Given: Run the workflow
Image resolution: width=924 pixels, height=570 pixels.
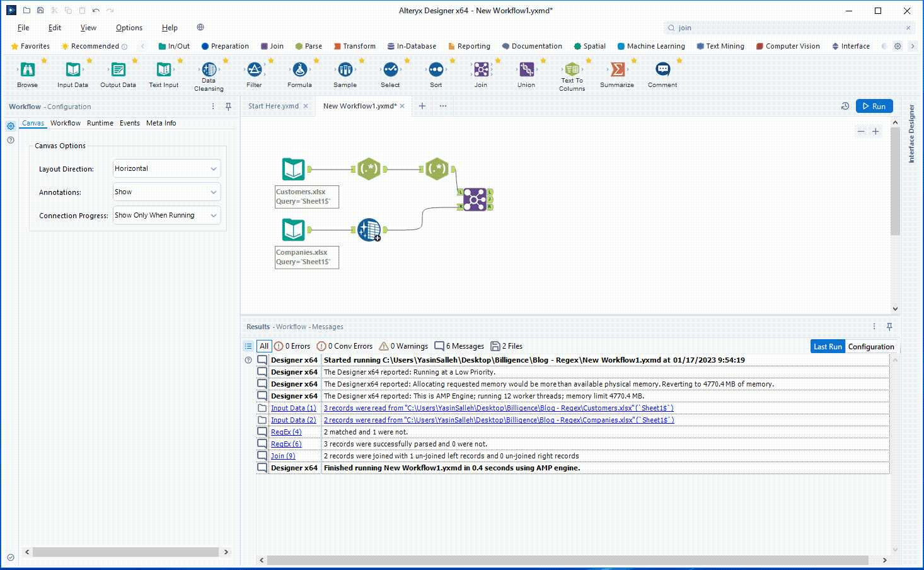Looking at the screenshot, I should (875, 106).
